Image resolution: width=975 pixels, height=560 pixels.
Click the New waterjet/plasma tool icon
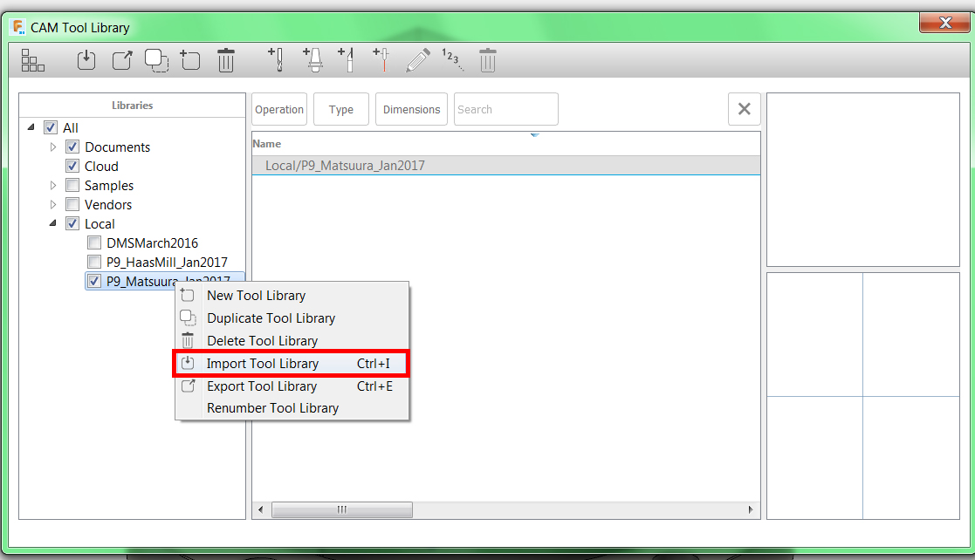click(381, 60)
